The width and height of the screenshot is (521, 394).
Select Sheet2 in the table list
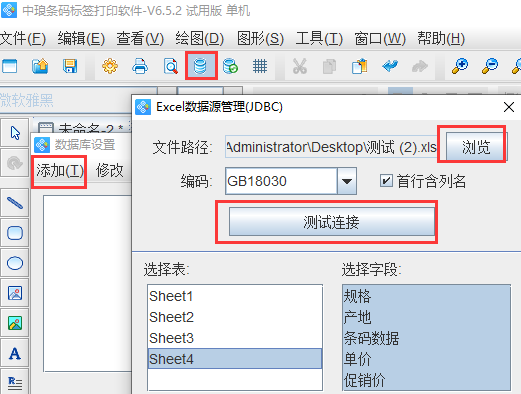tap(235, 317)
